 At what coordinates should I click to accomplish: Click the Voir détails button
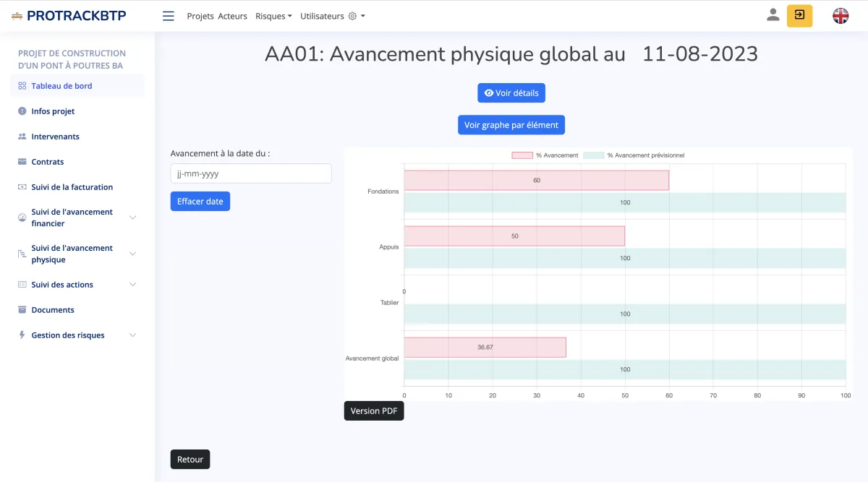pos(511,93)
